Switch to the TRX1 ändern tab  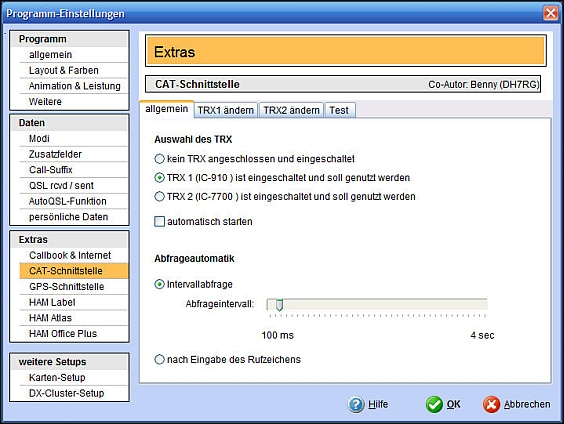226,110
